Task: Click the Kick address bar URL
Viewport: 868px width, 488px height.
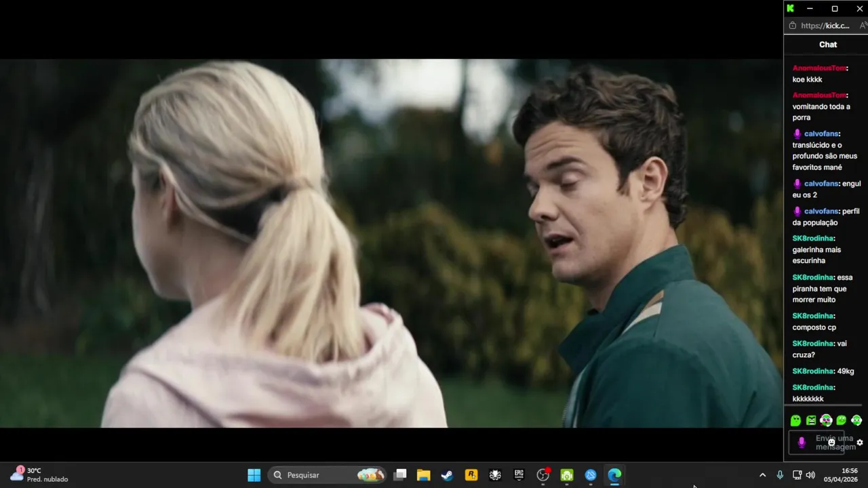Action: (x=825, y=26)
